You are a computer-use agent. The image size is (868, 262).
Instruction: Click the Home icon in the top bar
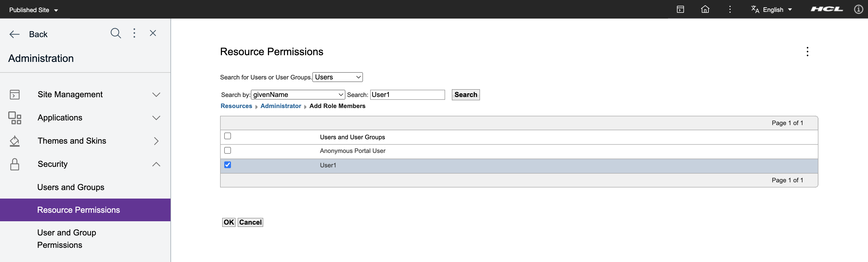click(705, 10)
